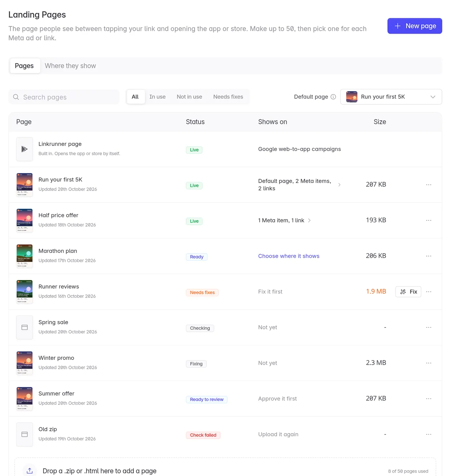Open more options for Winter promo

tap(428, 363)
